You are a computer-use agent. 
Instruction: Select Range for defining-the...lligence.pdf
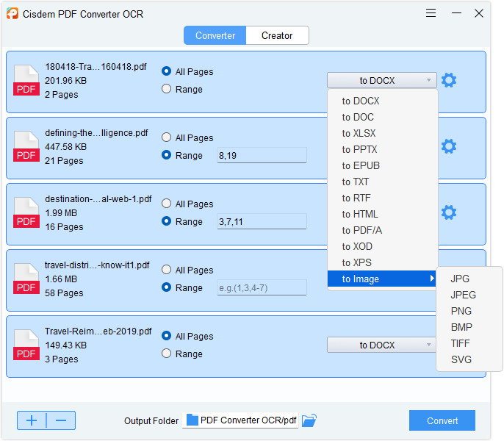[x=166, y=155]
